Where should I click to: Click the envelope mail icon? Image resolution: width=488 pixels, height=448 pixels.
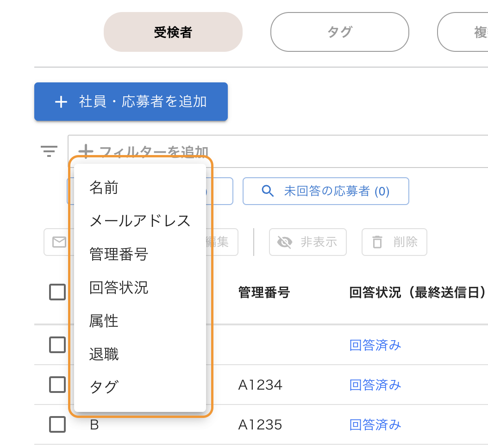(59, 242)
